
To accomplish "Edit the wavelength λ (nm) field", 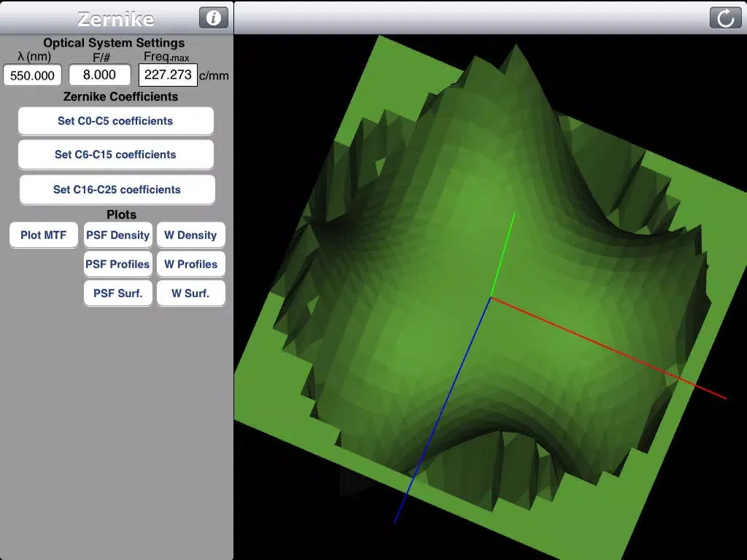I will (32, 75).
